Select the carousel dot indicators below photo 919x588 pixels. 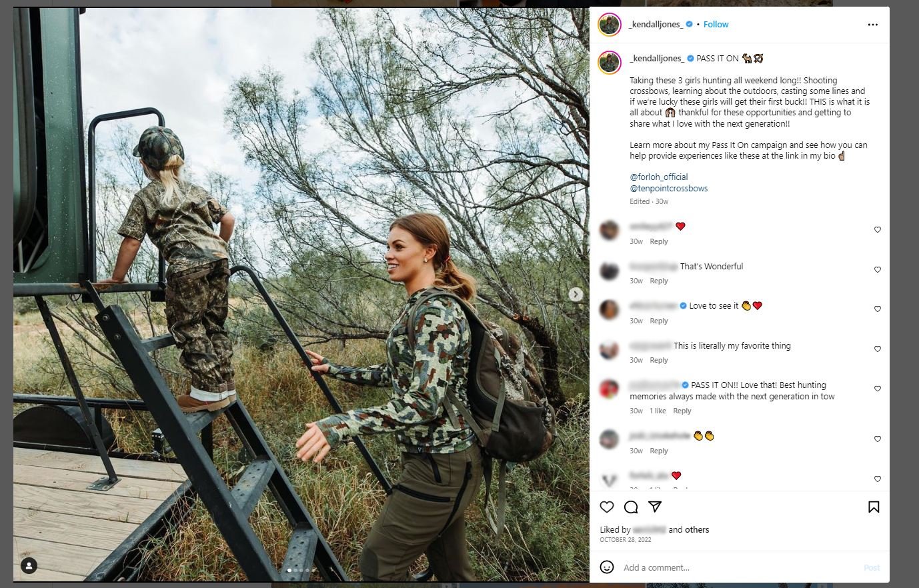pos(298,571)
